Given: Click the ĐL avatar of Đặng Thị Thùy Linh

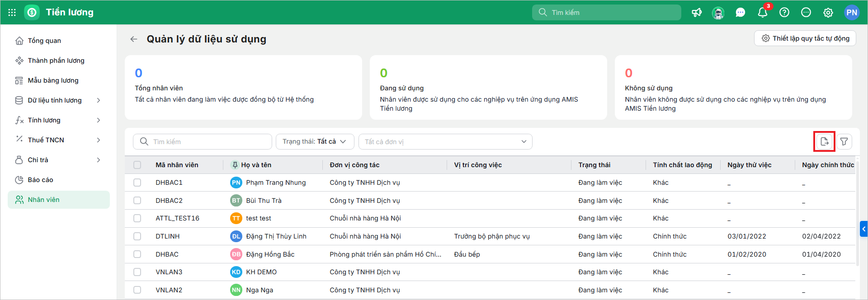Looking at the screenshot, I should tap(236, 236).
